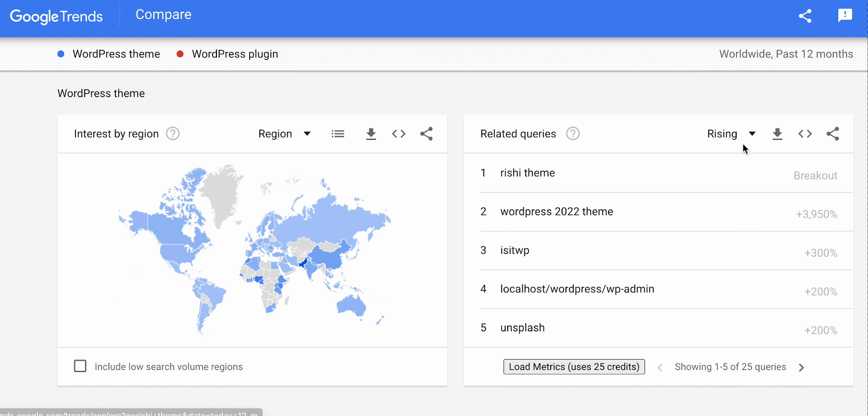
Task: Click the 'WordPress theme' section heading
Action: [x=101, y=93]
